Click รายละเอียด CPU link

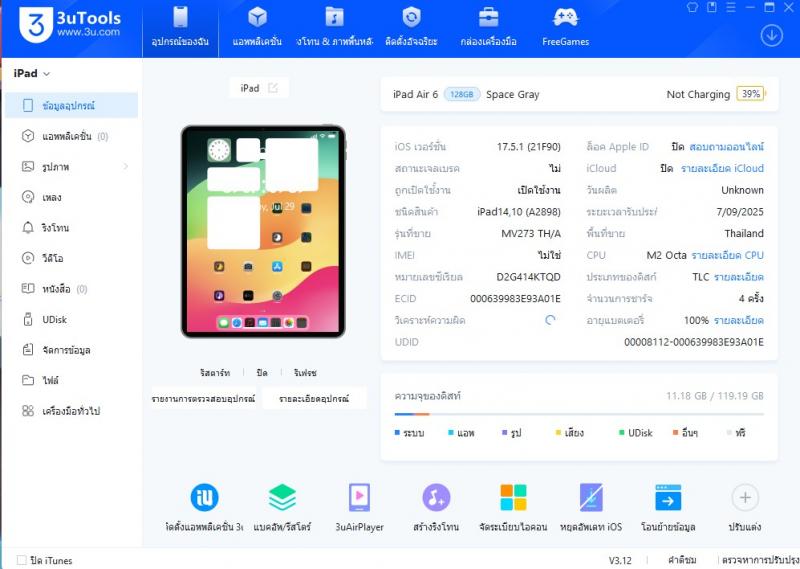click(728, 255)
